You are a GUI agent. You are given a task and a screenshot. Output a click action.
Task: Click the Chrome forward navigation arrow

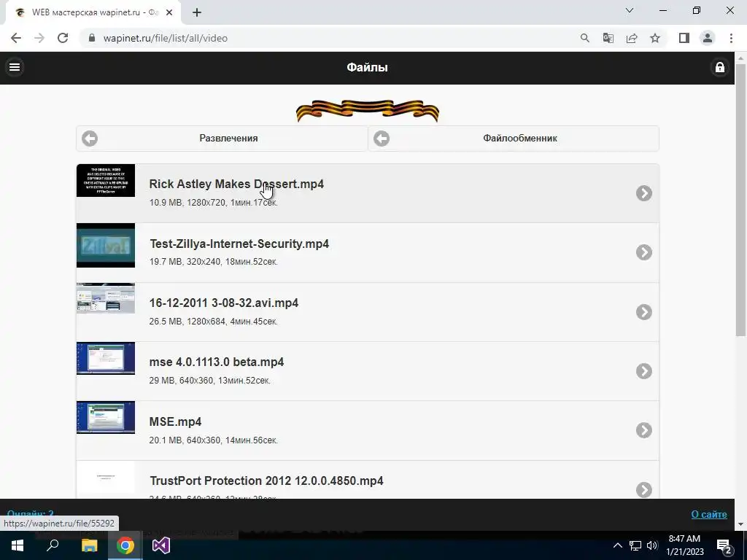pos(39,38)
